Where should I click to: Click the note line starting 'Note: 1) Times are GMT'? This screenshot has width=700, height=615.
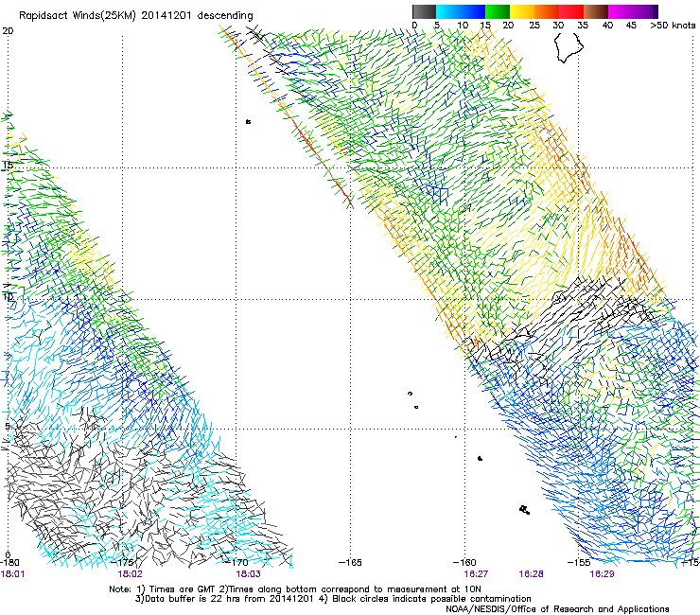point(295,589)
